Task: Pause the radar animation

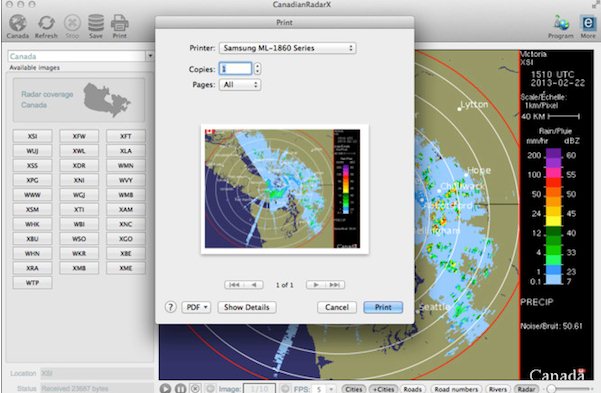Action: click(x=180, y=388)
